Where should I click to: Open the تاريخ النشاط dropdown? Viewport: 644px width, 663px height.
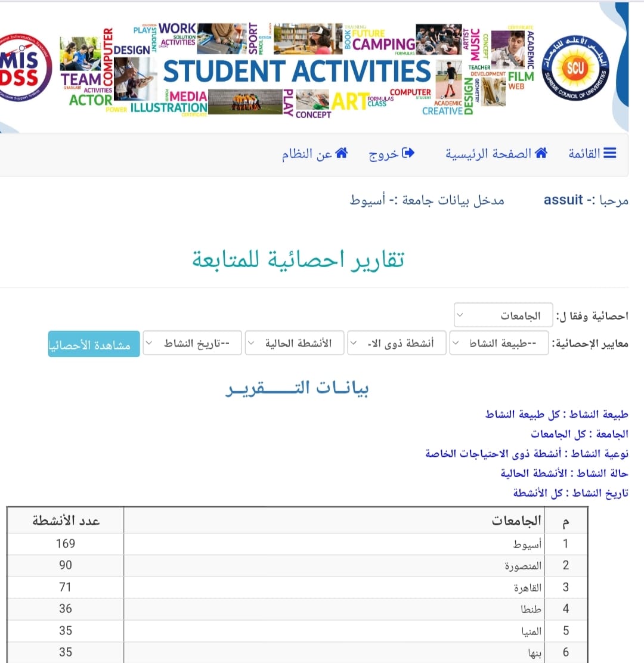[x=192, y=343]
